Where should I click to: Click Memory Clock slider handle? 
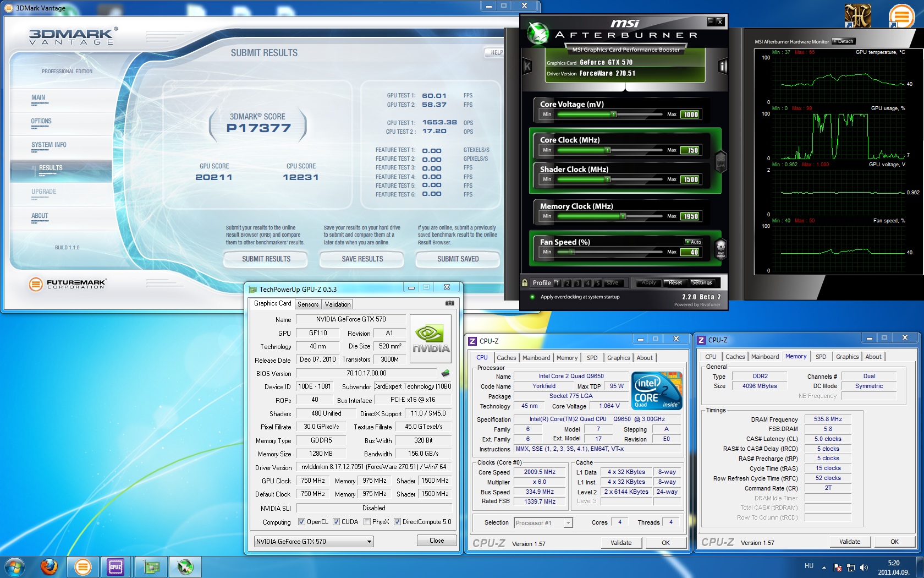click(x=623, y=216)
